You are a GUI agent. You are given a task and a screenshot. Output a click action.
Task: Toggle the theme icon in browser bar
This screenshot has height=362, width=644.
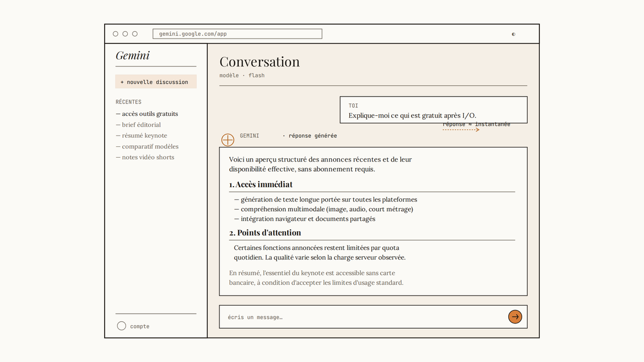pyautogui.click(x=514, y=34)
